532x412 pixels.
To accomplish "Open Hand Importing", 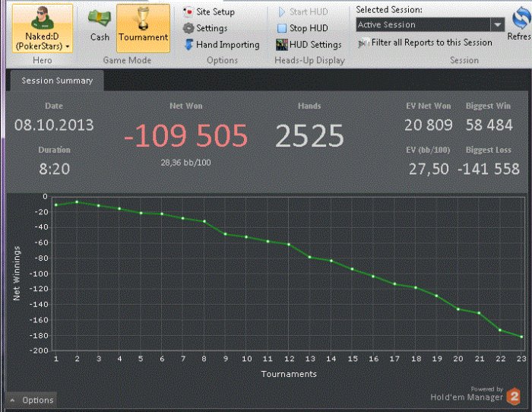I will [221, 45].
